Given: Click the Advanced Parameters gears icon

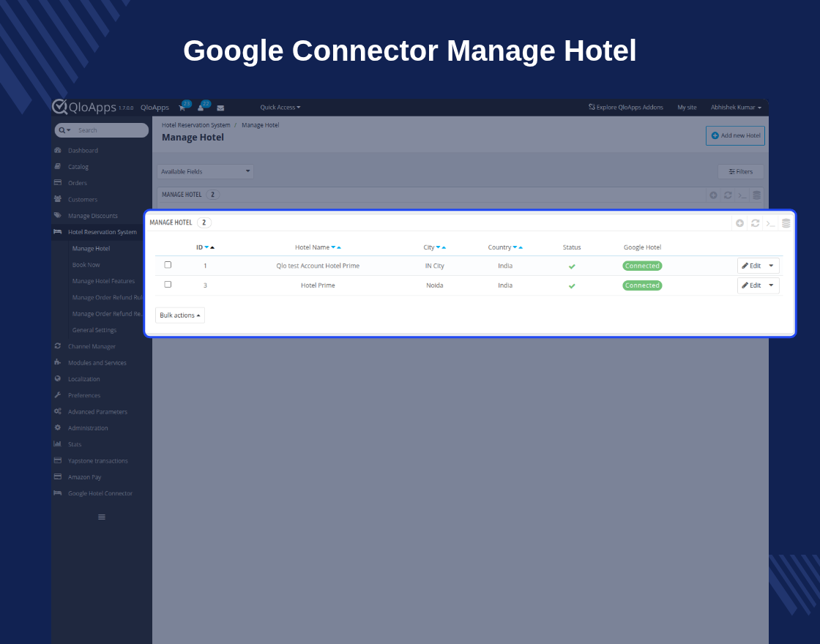Looking at the screenshot, I should coord(58,411).
